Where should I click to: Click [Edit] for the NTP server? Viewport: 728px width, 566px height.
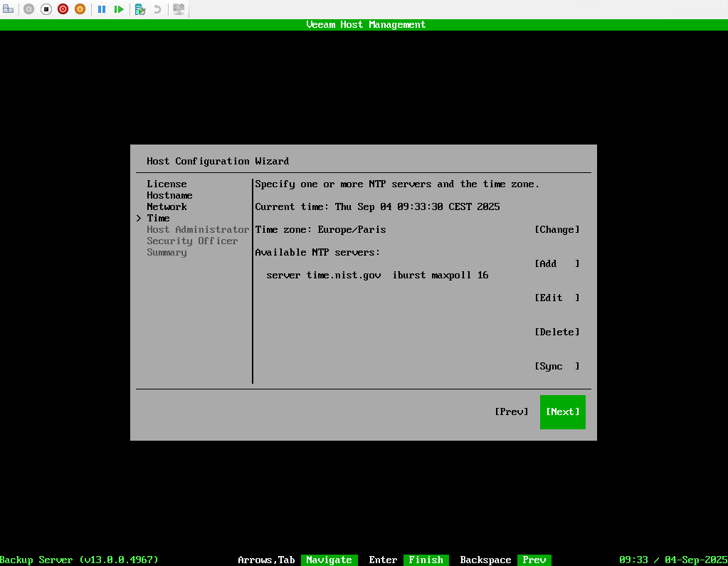click(x=556, y=298)
